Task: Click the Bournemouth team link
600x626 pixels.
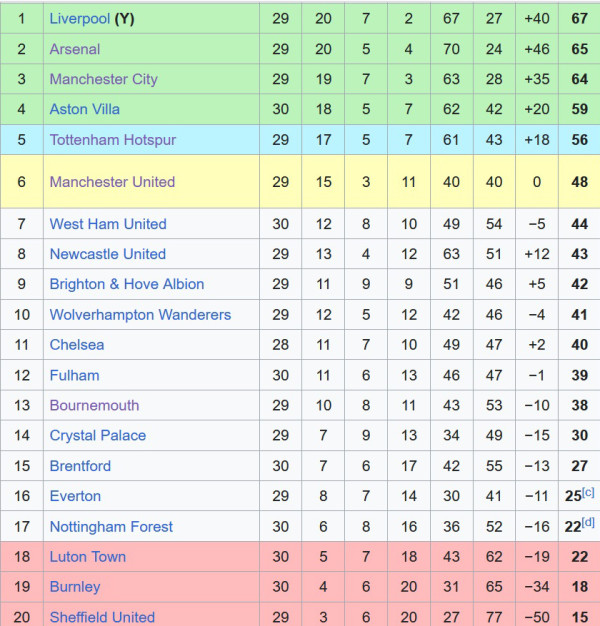Action: click(x=94, y=406)
